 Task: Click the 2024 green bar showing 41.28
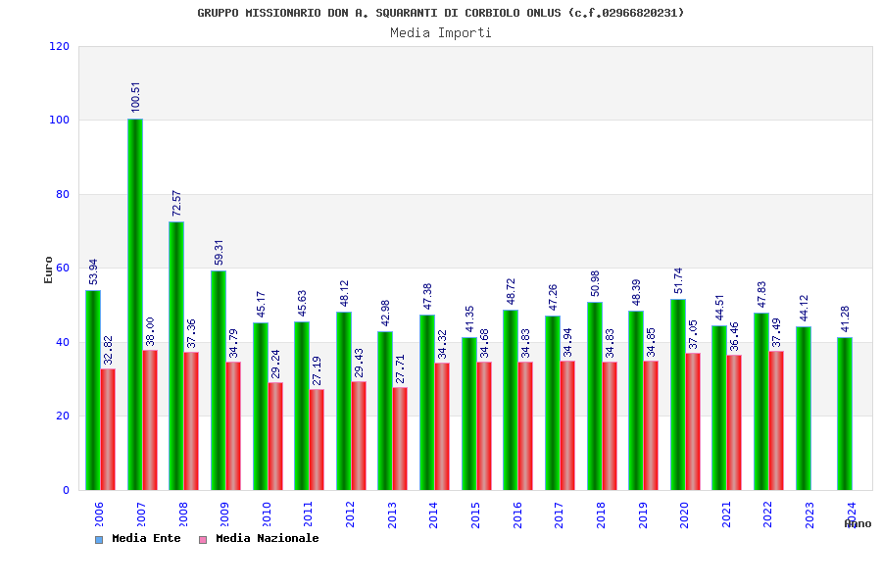tap(845, 414)
